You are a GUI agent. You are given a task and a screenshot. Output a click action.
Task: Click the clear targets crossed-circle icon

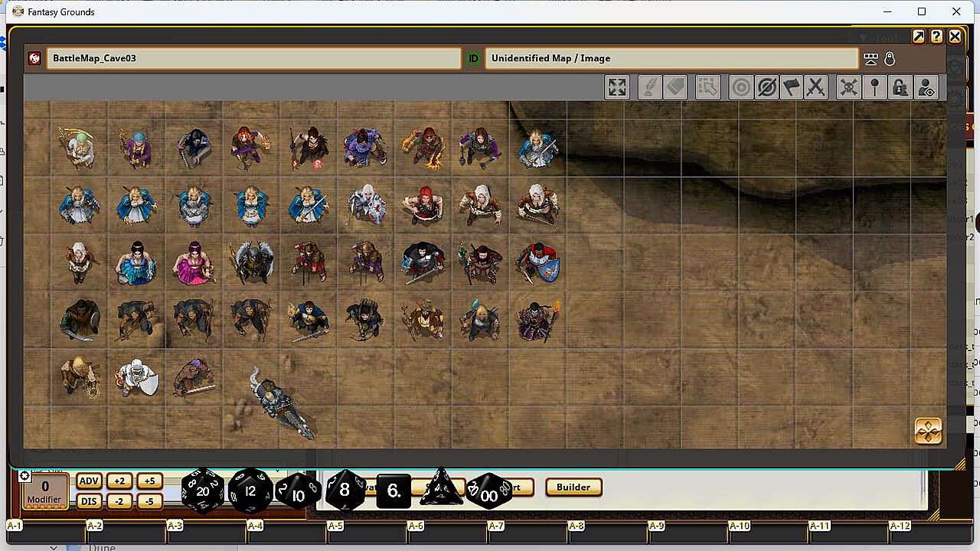pos(766,87)
